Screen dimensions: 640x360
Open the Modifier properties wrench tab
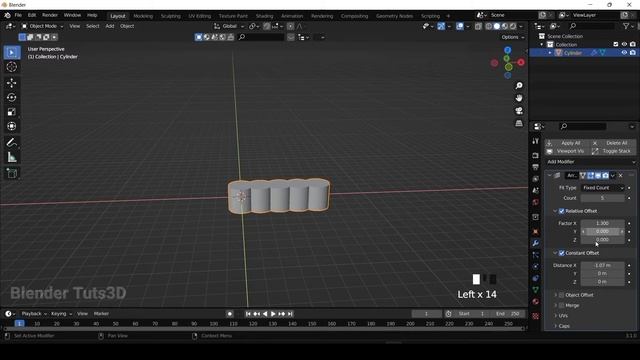536,243
